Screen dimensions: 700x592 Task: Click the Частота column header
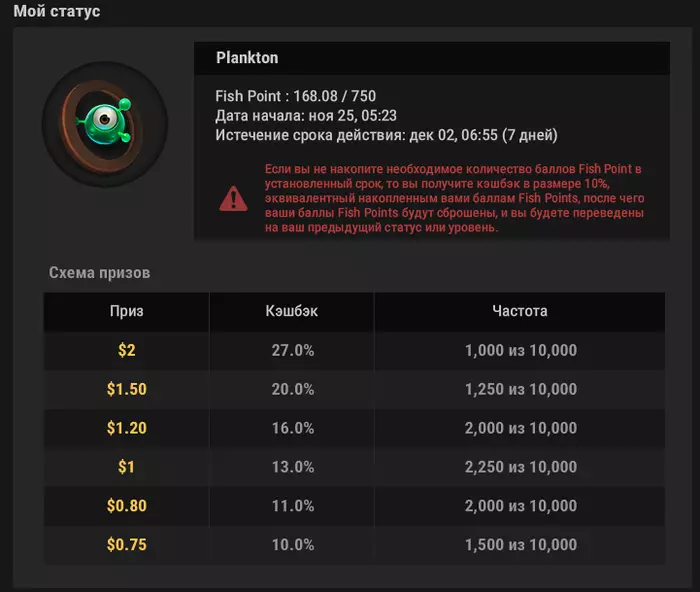(520, 311)
